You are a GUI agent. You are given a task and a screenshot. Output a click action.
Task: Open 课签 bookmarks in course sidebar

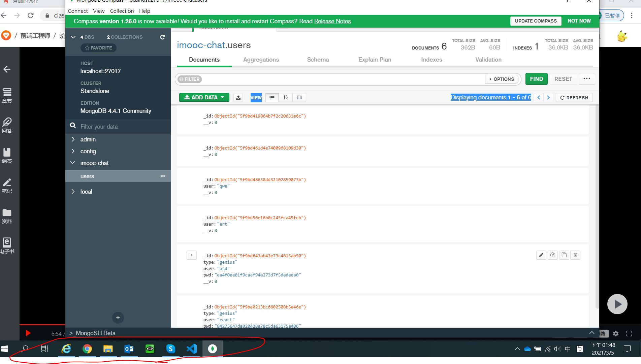point(7,156)
